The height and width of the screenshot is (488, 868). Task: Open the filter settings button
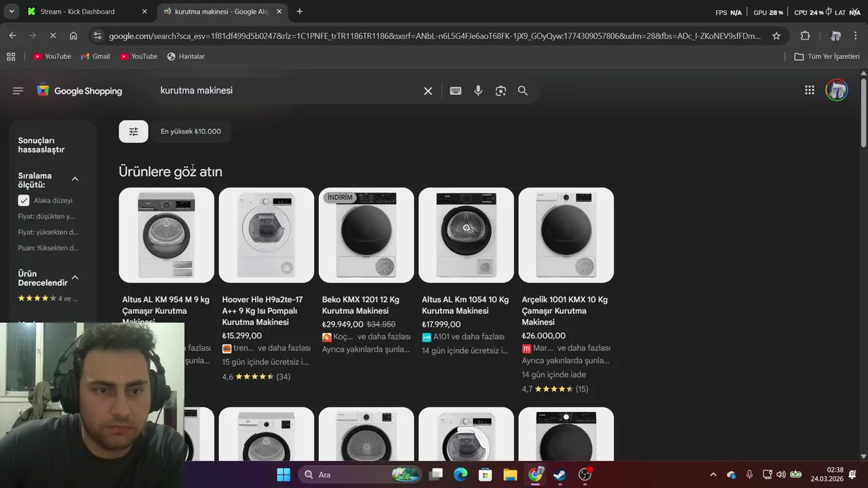pyautogui.click(x=134, y=131)
